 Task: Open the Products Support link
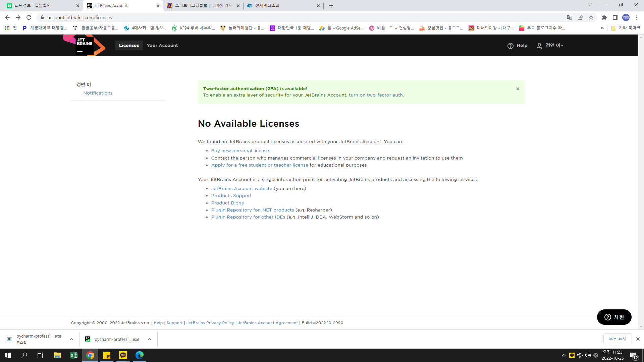pos(231,196)
